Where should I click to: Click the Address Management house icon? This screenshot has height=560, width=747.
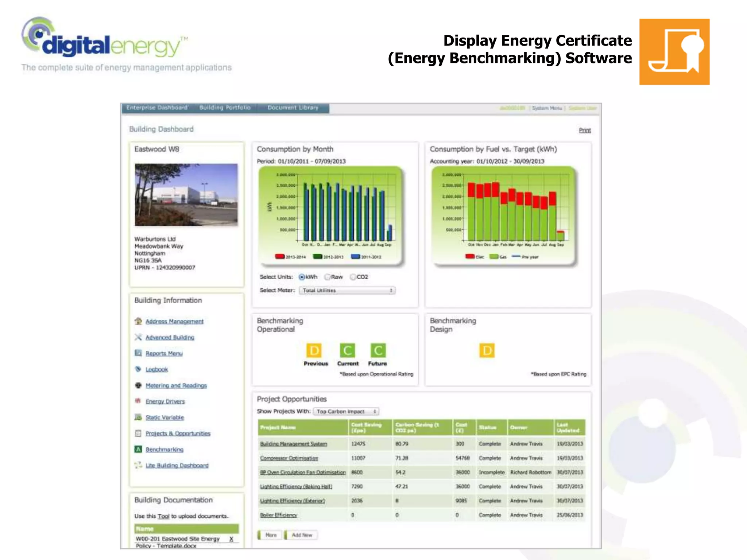tap(138, 321)
